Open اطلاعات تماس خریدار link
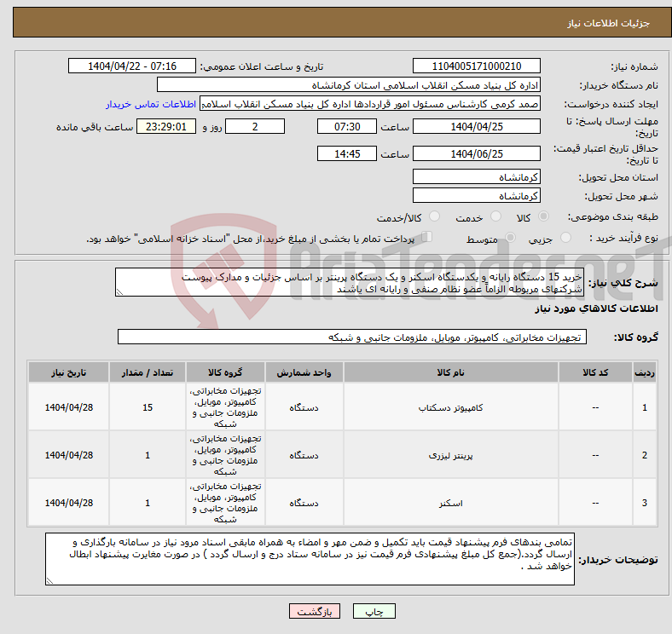This screenshot has height=634, width=672. tap(151, 104)
